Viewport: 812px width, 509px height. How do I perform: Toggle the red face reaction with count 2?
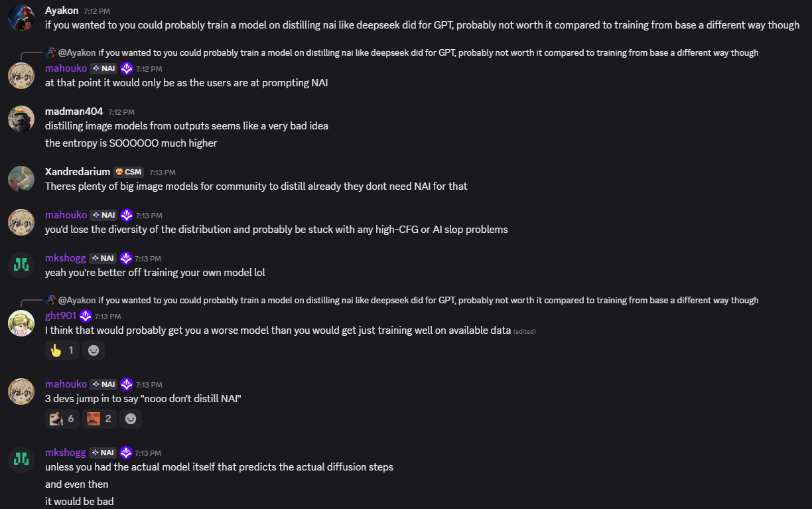[100, 418]
